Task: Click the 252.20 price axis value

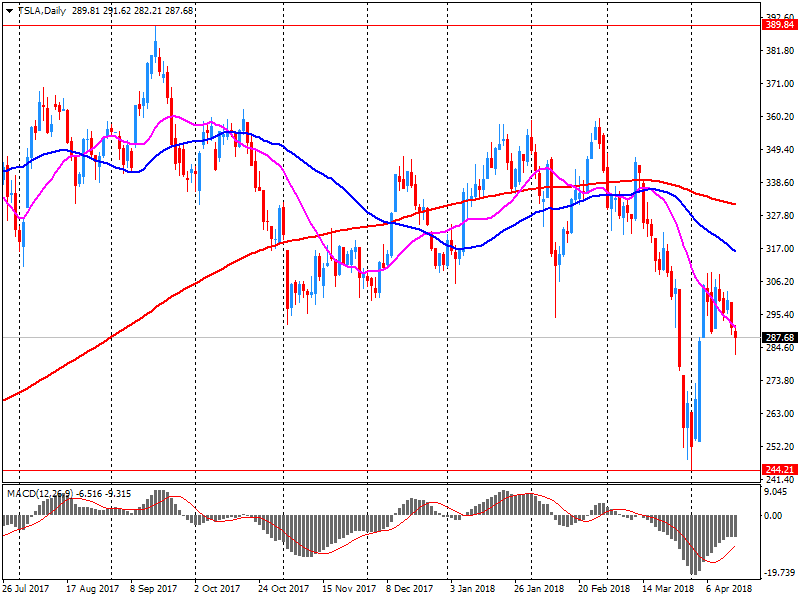Action: 780,446
